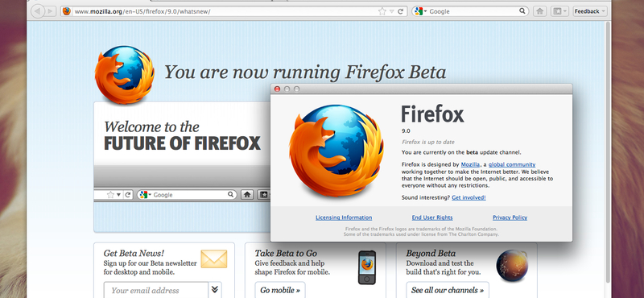Click See all our channels » button
644x298 pixels.
pos(448,290)
